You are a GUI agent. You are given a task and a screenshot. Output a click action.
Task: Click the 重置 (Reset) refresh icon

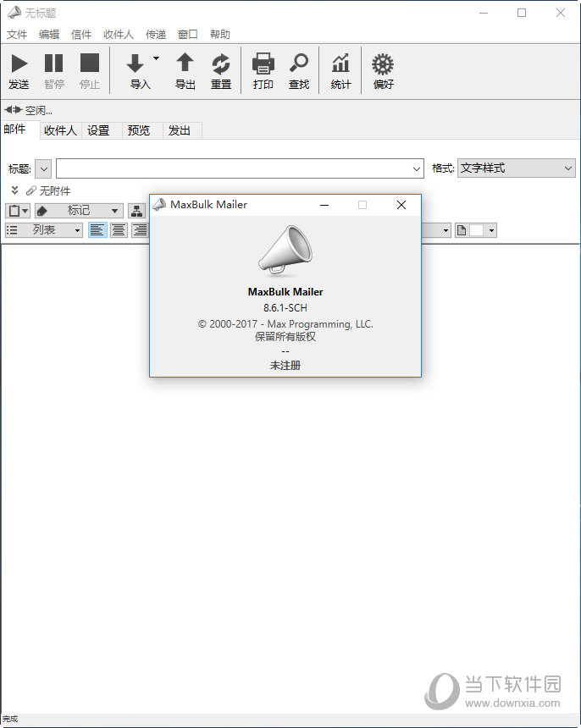220,64
